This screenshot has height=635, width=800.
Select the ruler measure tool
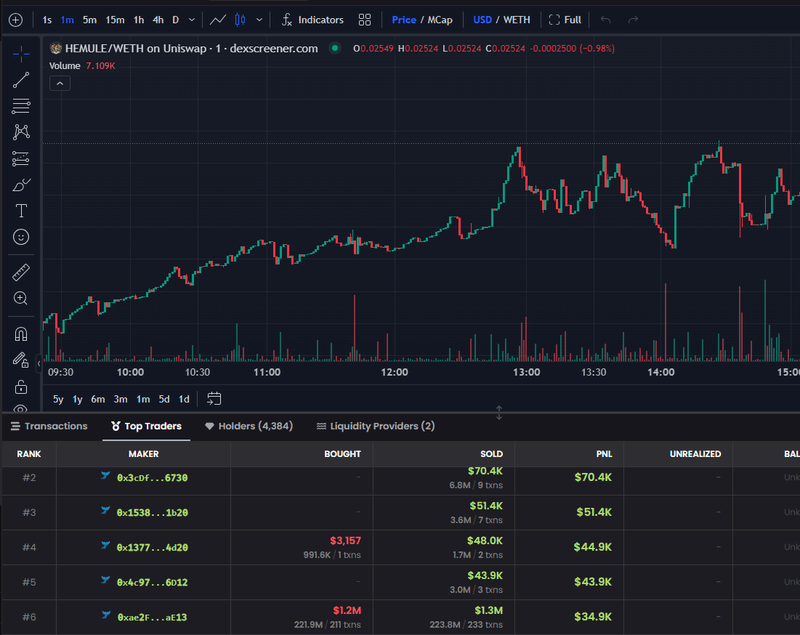(21, 272)
